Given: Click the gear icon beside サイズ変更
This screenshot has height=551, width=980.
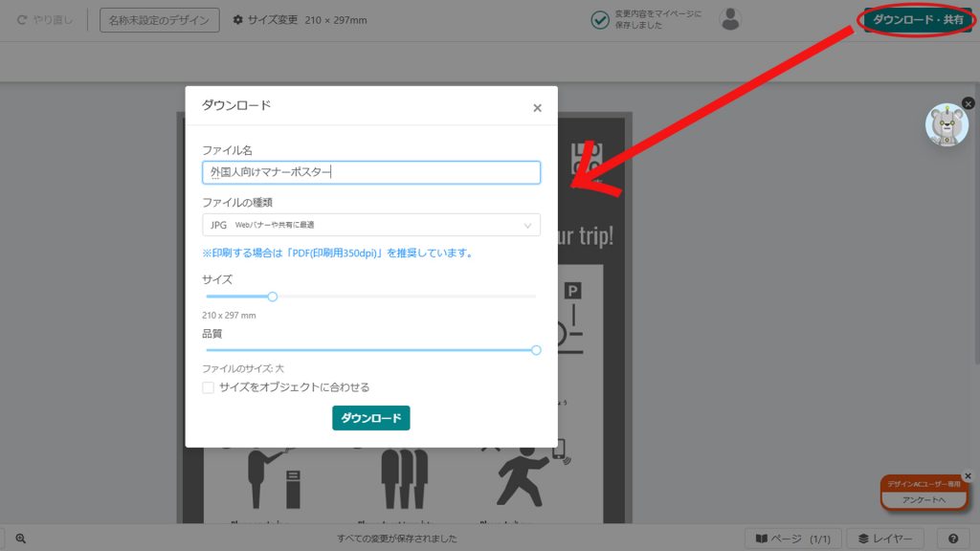Looking at the screenshot, I should [238, 20].
